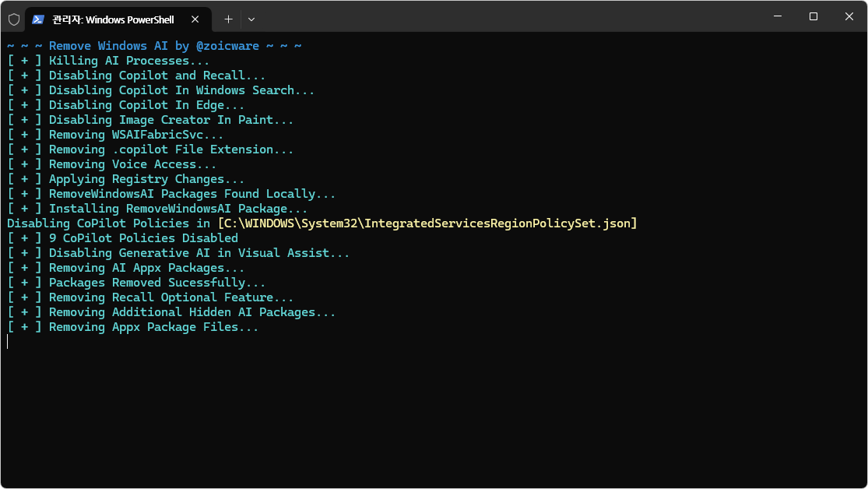Image resolution: width=868 pixels, height=489 pixels.
Task: Click 'Removing Recall Optional Feature...' line
Action: click(150, 297)
